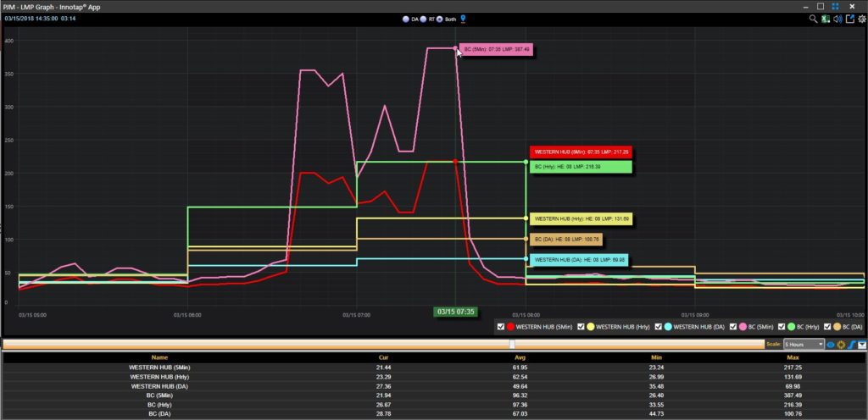
Task: Uncheck BC (Hrly) legend checkbox
Action: tap(781, 327)
